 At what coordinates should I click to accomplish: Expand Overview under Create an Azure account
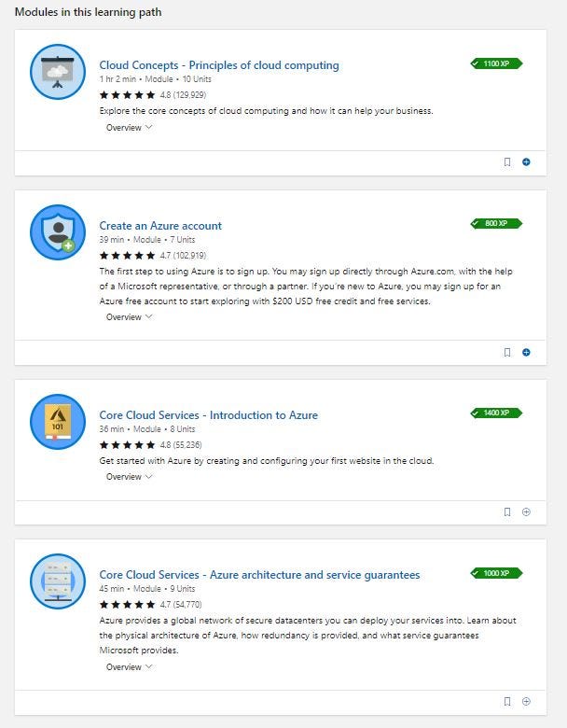129,316
